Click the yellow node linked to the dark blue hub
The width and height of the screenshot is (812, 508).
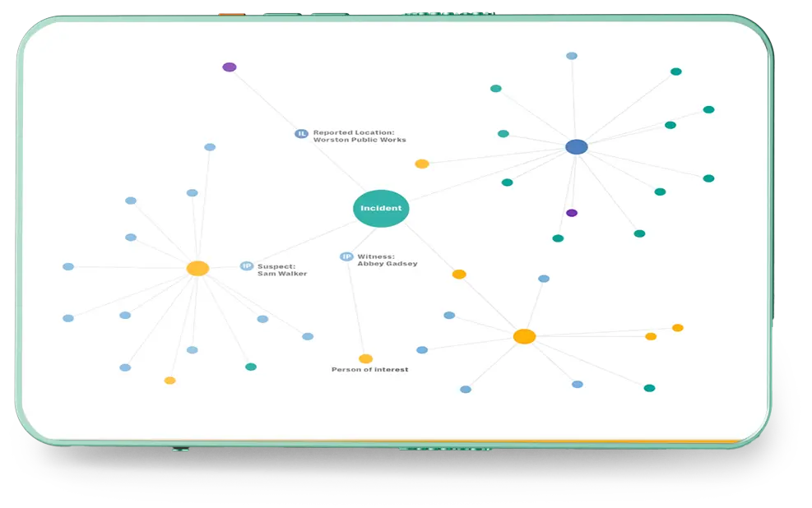422,164
